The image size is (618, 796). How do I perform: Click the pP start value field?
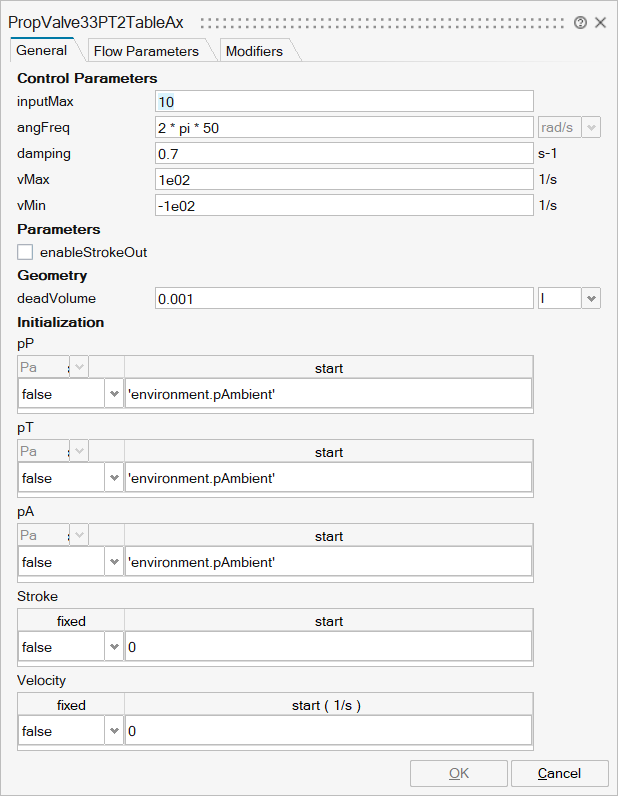point(328,394)
